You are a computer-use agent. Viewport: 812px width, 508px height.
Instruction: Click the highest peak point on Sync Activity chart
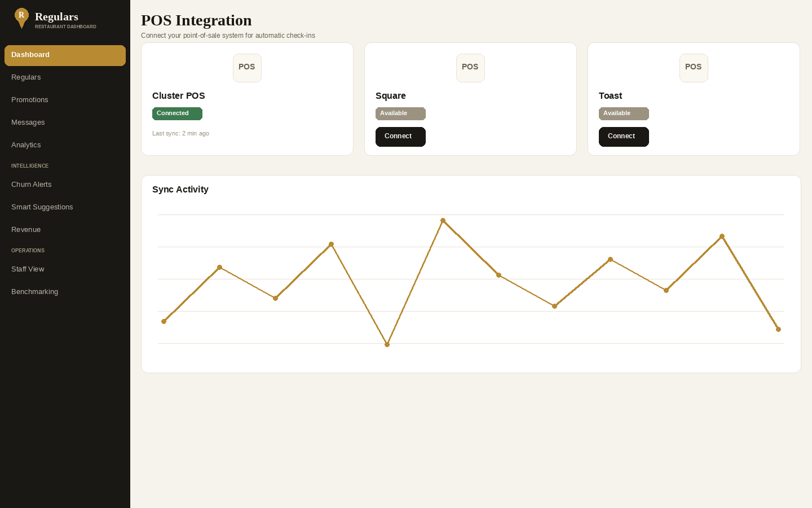point(443,221)
